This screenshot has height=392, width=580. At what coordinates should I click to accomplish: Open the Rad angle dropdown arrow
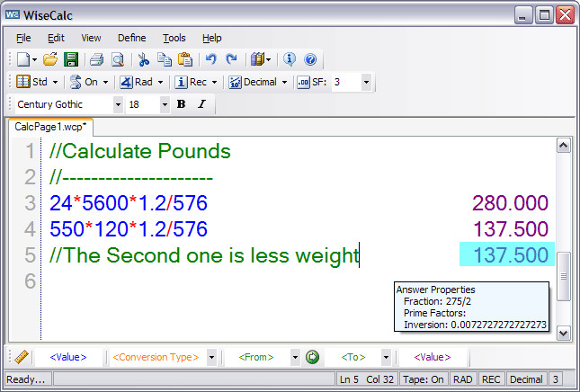click(161, 82)
